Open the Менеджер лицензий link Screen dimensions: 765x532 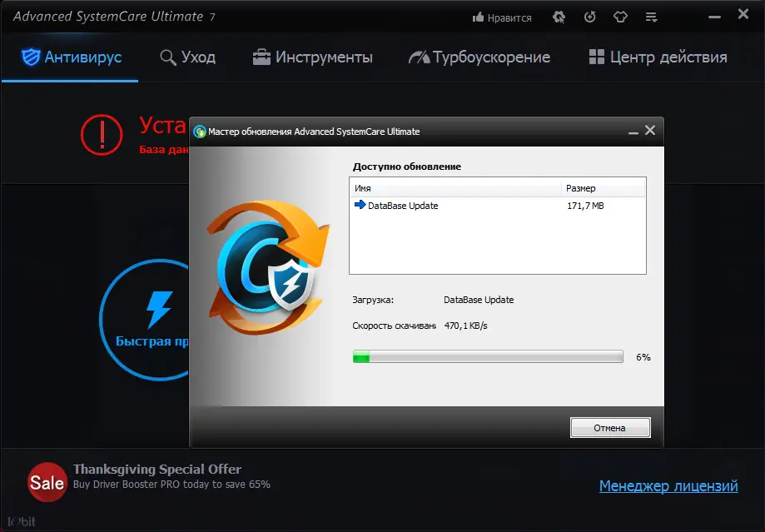click(668, 485)
